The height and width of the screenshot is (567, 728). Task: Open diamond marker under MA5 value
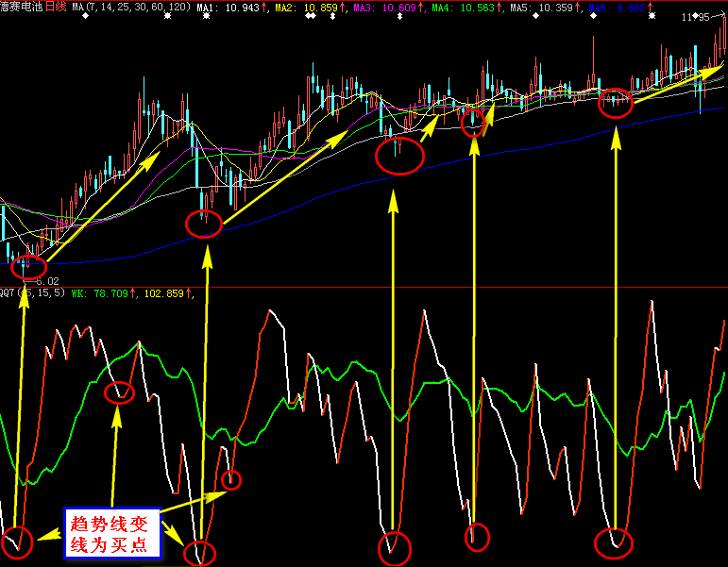(x=535, y=16)
